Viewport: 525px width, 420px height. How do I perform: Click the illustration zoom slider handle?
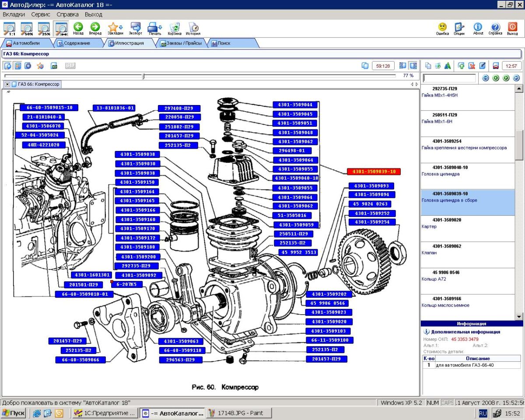coord(143,76)
